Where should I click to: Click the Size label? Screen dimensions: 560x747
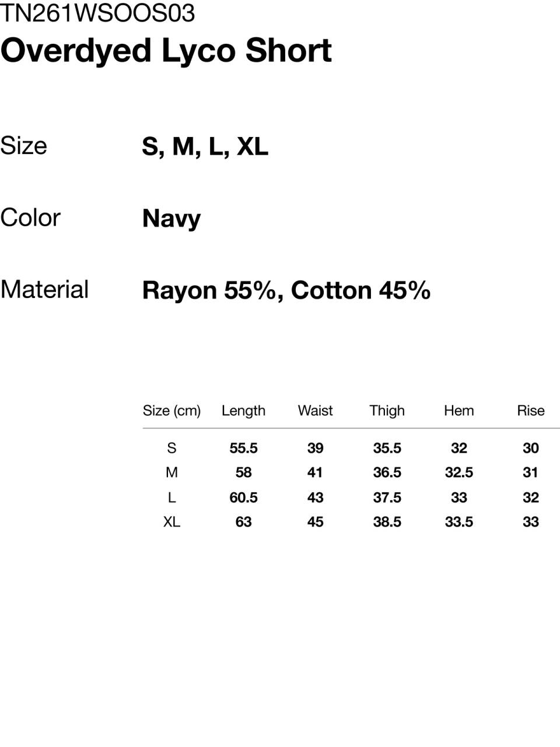point(23,146)
